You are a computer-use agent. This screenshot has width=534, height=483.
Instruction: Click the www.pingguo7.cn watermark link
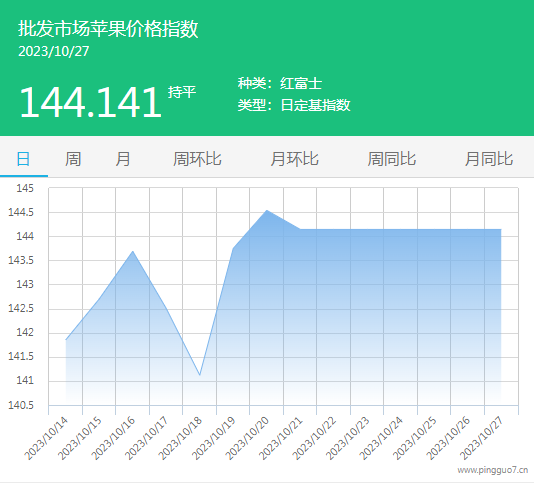tap(492, 470)
